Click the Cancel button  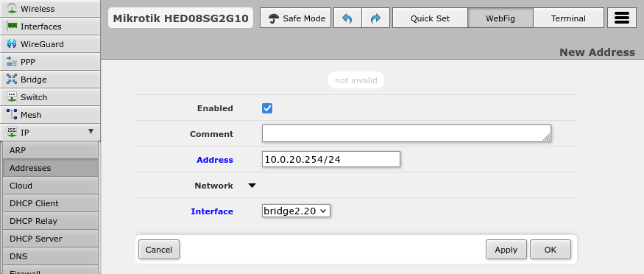(159, 250)
